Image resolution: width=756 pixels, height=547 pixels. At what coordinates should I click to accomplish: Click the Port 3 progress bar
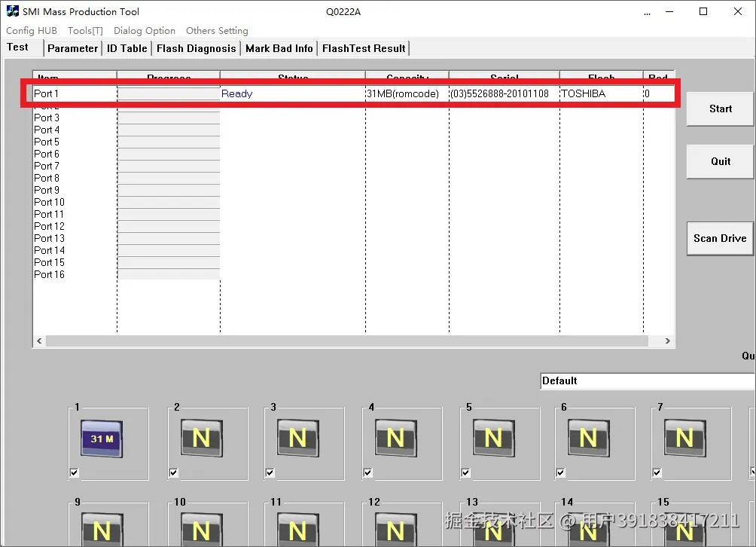click(168, 118)
